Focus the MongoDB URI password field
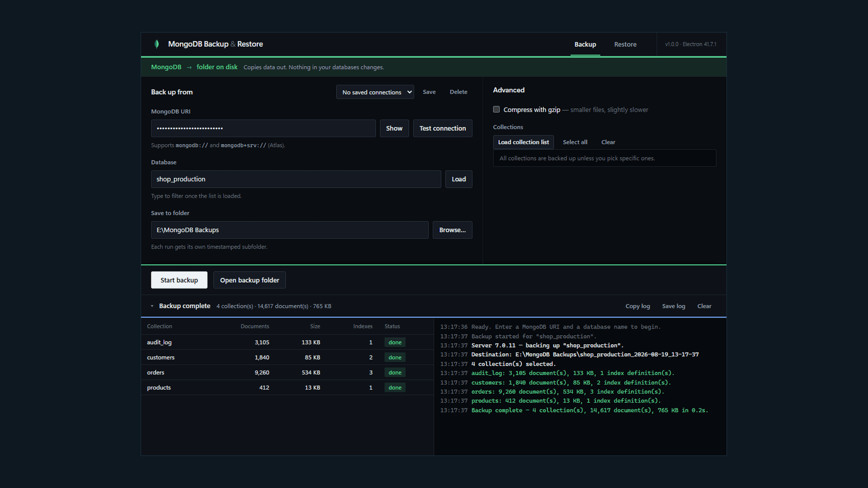This screenshot has width=868, height=488. pos(263,128)
